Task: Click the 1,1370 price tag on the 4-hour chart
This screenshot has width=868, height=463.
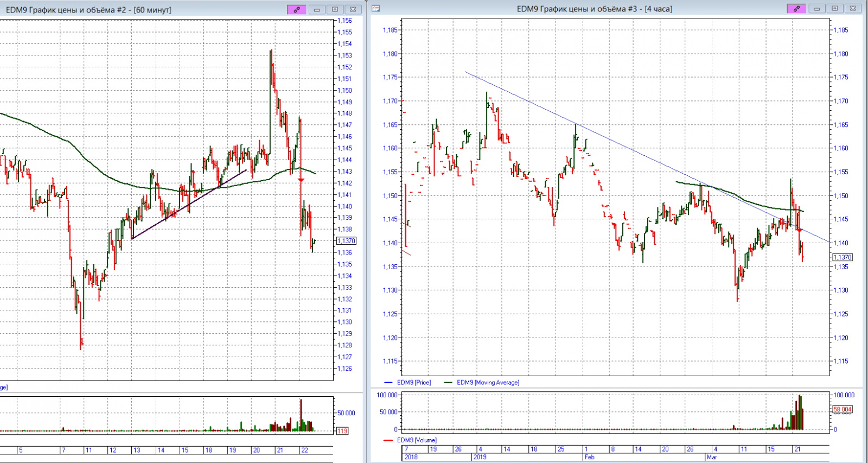Action: [843, 257]
